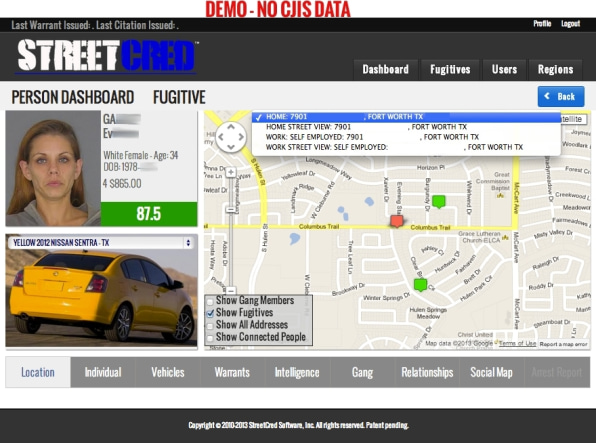This screenshot has width=596, height=443.
Task: Click the map zoom slider handle
Action: pyautogui.click(x=231, y=210)
